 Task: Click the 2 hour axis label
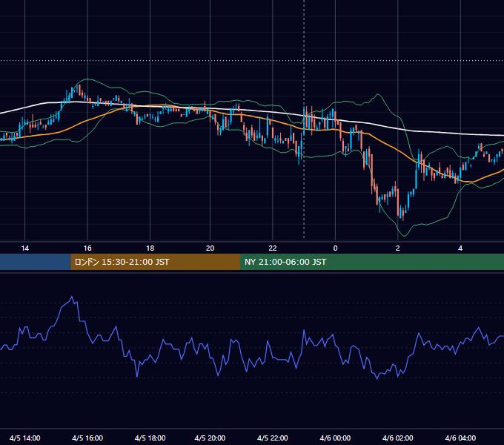click(397, 248)
